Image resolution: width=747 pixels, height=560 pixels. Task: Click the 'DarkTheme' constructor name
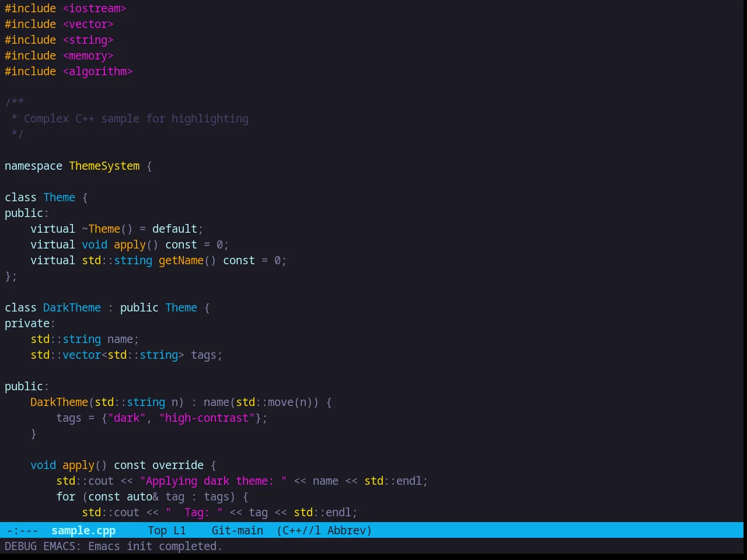[x=59, y=402]
